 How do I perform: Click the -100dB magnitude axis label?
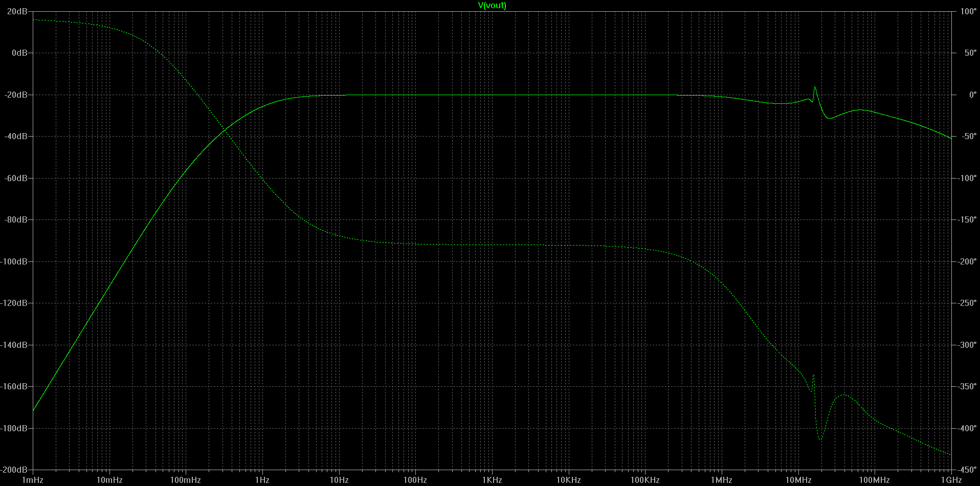point(15,261)
